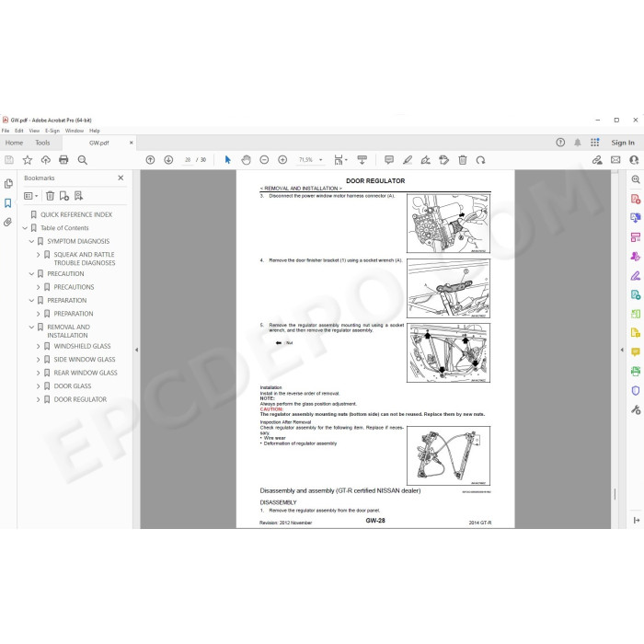Image resolution: width=644 pixels, height=644 pixels.
Task: Select the Hand pan tool
Action: pos(246,160)
